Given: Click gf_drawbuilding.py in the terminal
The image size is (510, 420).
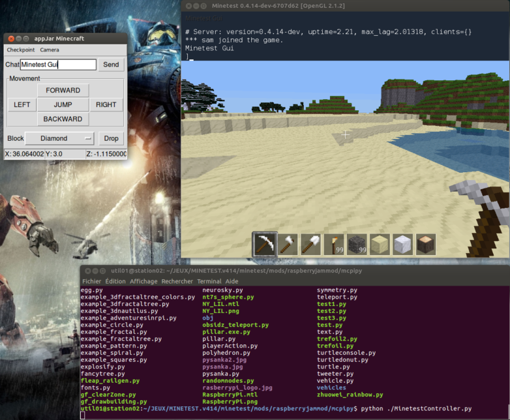Looking at the screenshot, I should pos(114,402).
